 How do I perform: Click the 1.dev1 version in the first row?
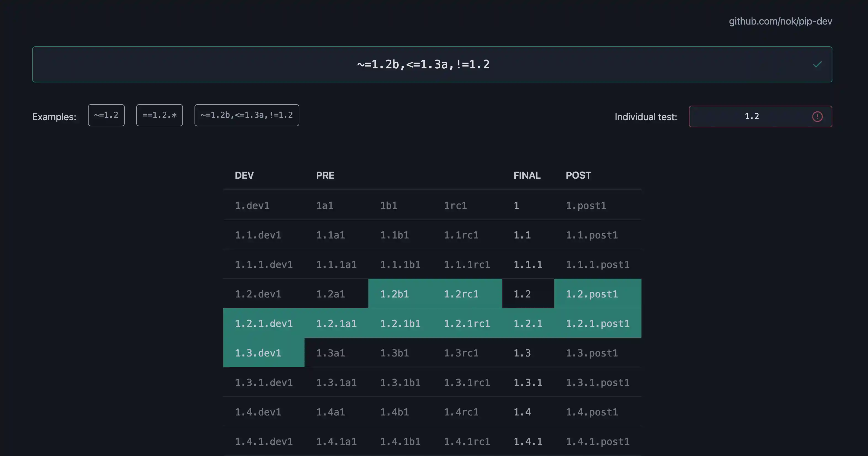click(252, 205)
